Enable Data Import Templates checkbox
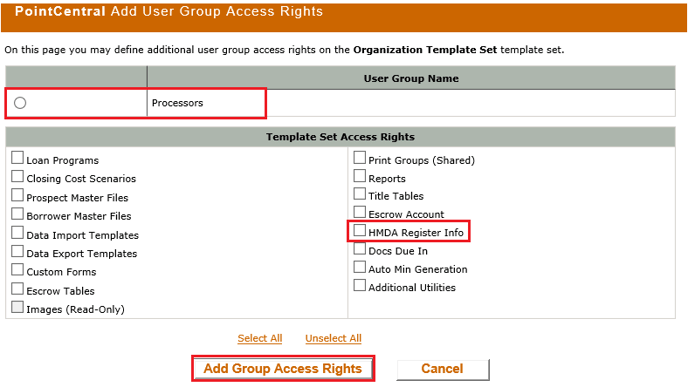The width and height of the screenshot is (688, 387). point(17,233)
